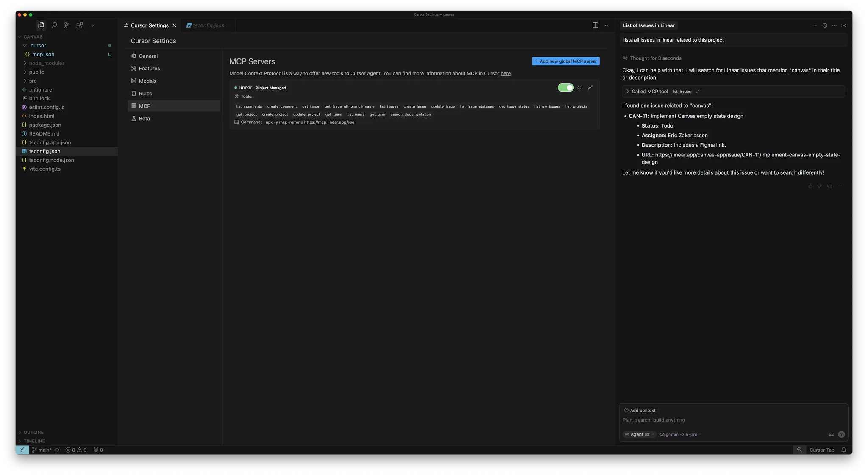868x475 pixels.
Task: Expand the OUTLINE section
Action: (x=33, y=432)
